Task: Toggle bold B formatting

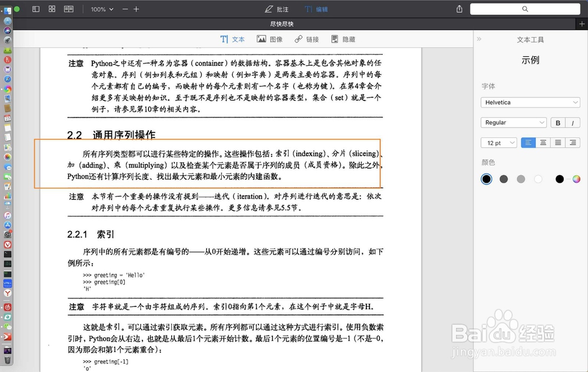Action: [558, 123]
